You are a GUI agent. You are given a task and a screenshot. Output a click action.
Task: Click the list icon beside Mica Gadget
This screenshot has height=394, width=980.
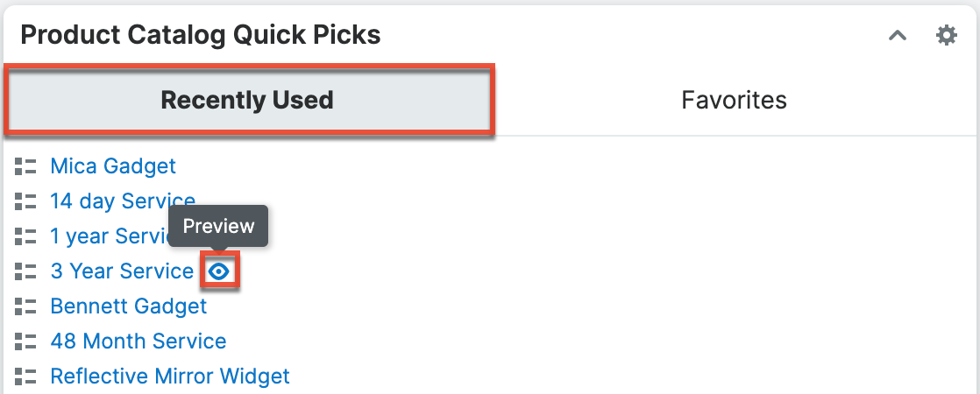[25, 166]
